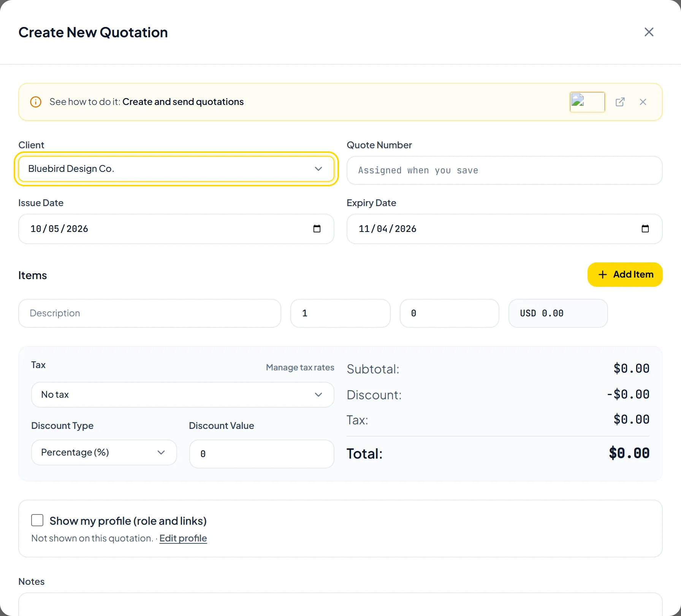Viewport: 681px width, 616px height.
Task: Open the Issue Date calendar picker
Action: [x=317, y=229]
